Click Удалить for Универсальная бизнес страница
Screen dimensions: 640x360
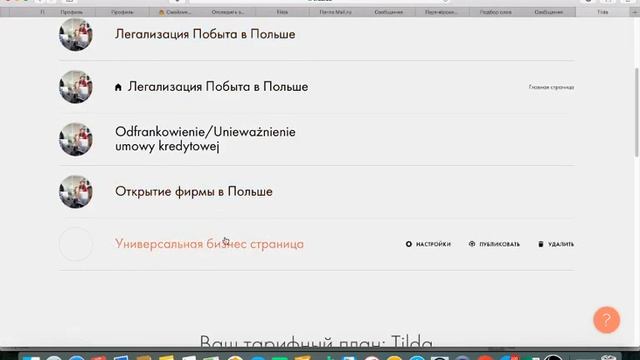[x=556, y=244]
